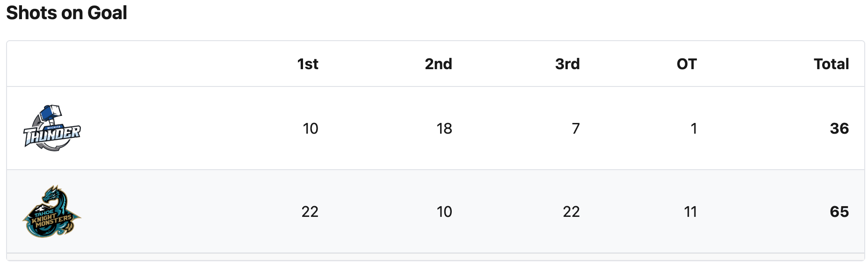Select the 2nd period column header
Image resolution: width=868 pixels, height=265 pixels.
[x=438, y=64]
